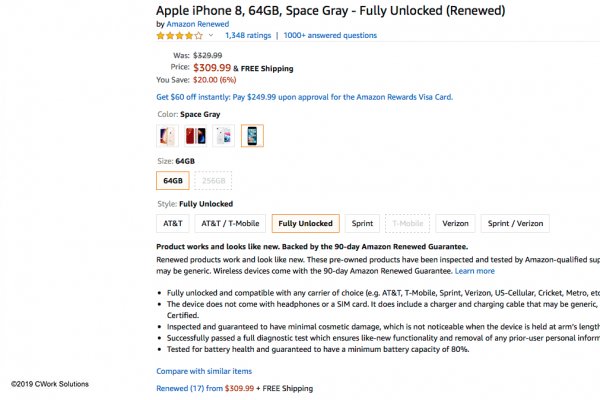Select the Sprint / Verizon style
Viewport: 600px width, 400px height.
(x=515, y=224)
